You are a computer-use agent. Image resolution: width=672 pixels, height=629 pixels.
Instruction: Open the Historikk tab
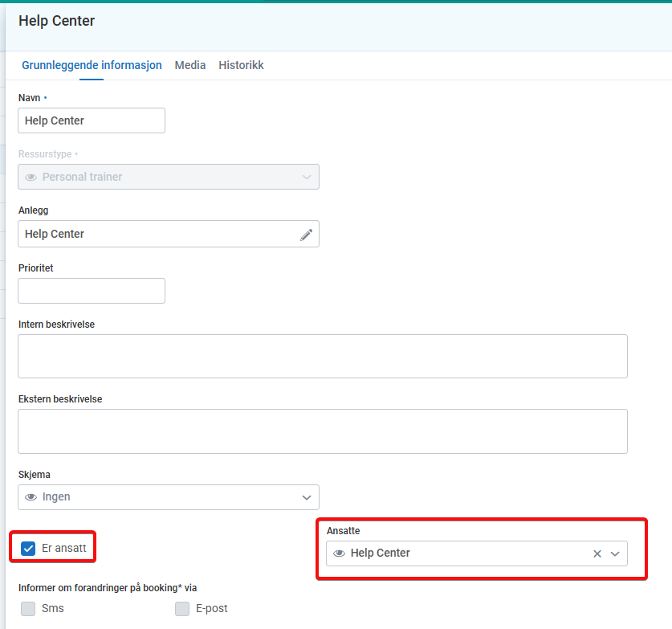click(x=241, y=65)
